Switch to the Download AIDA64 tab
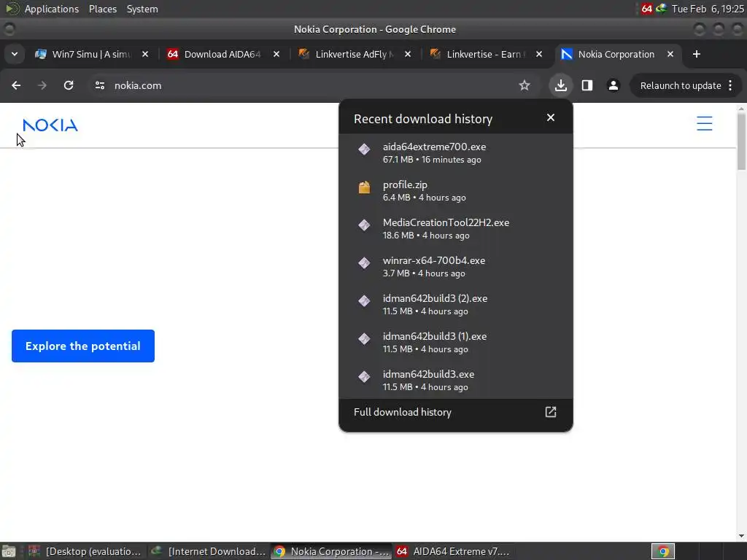This screenshot has width=747, height=560. tap(222, 54)
